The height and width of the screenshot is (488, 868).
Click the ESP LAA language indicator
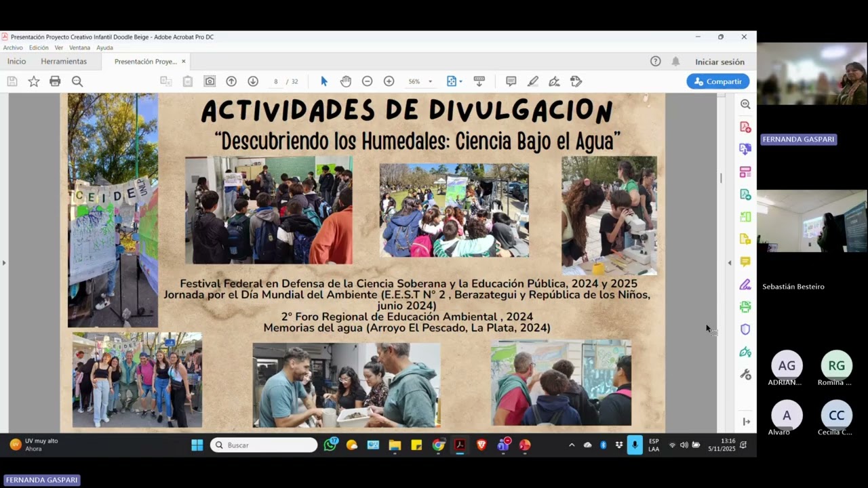[654, 445]
